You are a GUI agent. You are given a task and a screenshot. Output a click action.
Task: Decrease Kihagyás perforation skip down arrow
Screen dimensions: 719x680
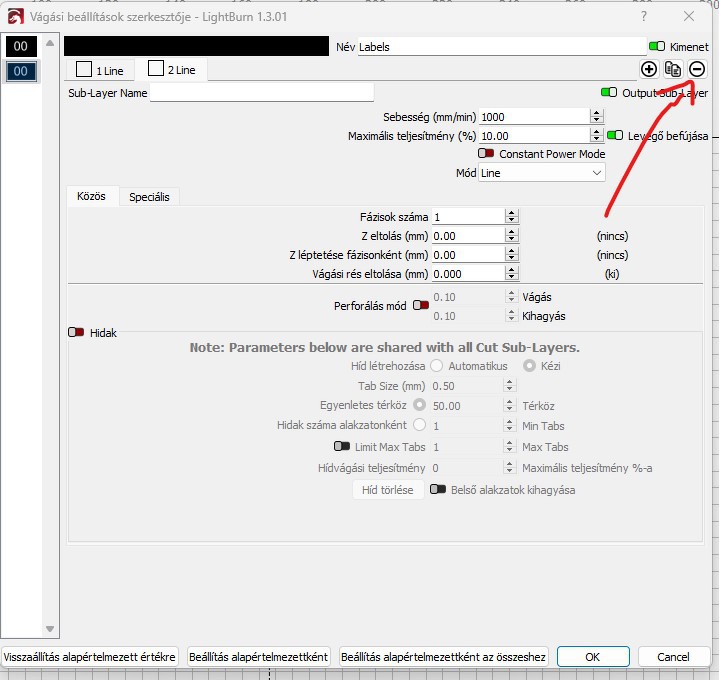pos(512,320)
